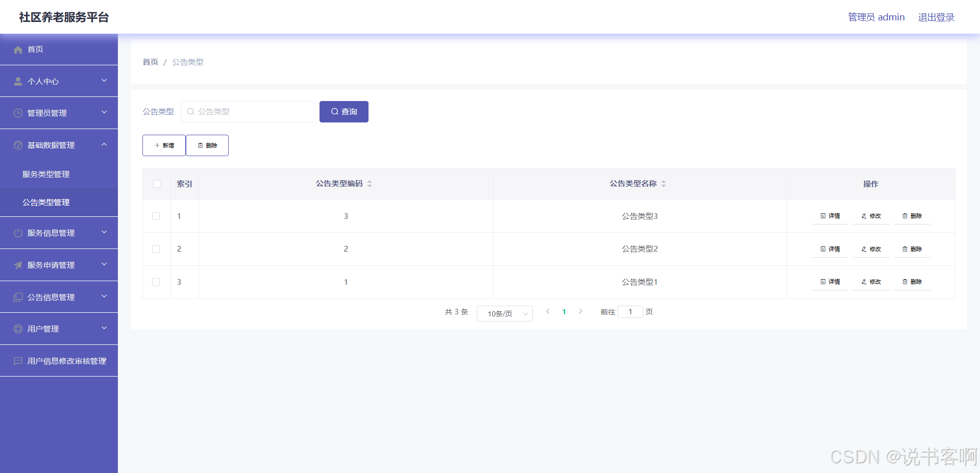Click the chat icon beside 用户信息修改审核管理
Screen dimensions: 980x473
pos(18,361)
